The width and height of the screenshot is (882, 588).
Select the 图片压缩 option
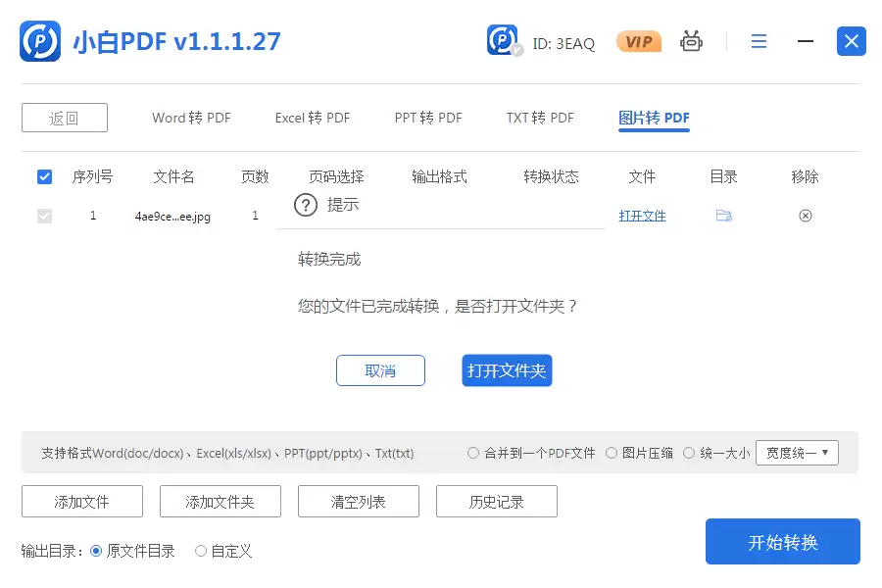[612, 453]
